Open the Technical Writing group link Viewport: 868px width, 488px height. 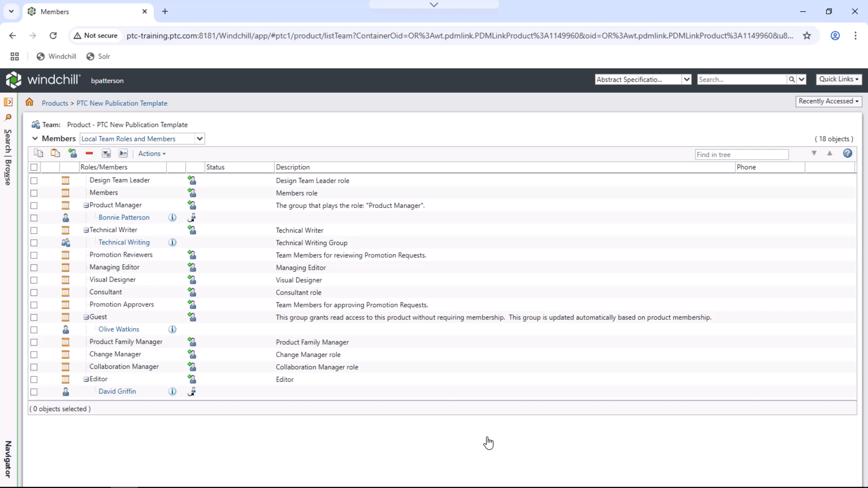124,242
